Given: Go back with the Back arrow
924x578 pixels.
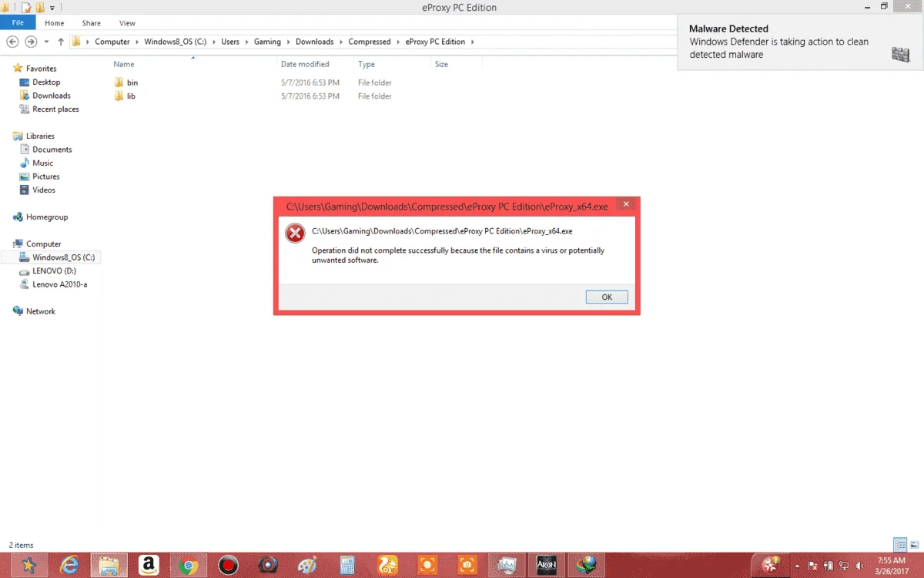Looking at the screenshot, I should [12, 42].
